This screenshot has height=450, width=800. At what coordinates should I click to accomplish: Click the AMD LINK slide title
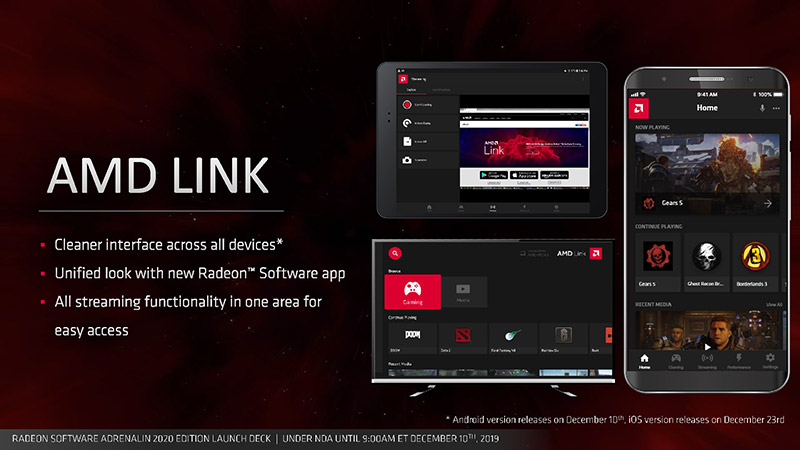tap(158, 176)
